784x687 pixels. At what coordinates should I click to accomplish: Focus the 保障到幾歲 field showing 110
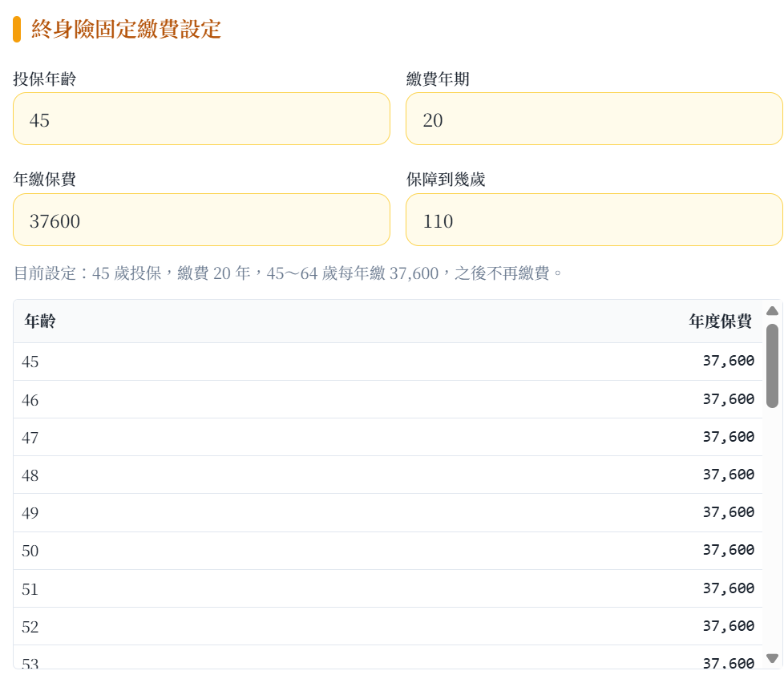(x=594, y=220)
